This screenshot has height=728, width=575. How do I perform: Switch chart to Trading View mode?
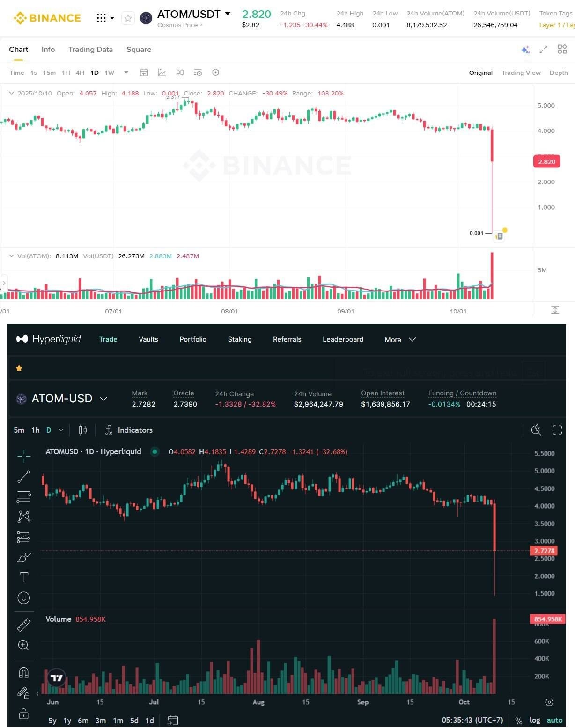pos(521,73)
